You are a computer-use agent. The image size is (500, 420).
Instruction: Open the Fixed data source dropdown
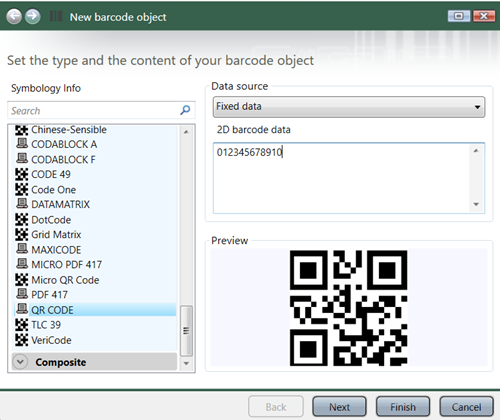tap(349, 107)
